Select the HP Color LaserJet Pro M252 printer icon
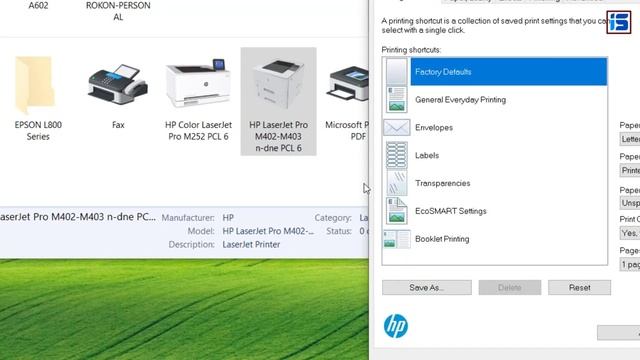 [198, 83]
